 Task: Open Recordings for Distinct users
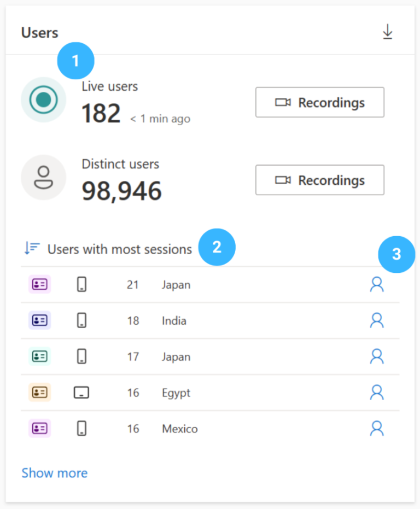point(320,180)
